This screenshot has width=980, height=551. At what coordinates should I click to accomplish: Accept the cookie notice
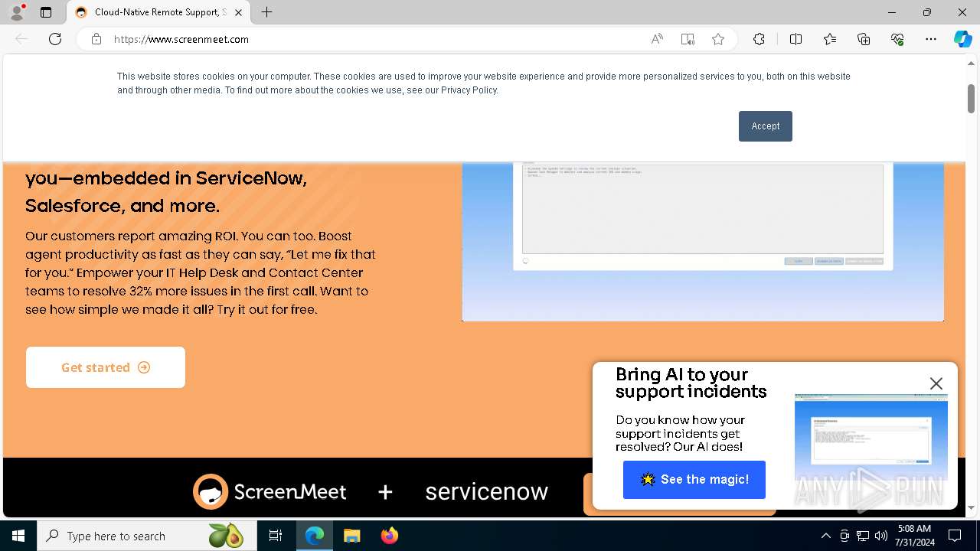click(x=766, y=126)
